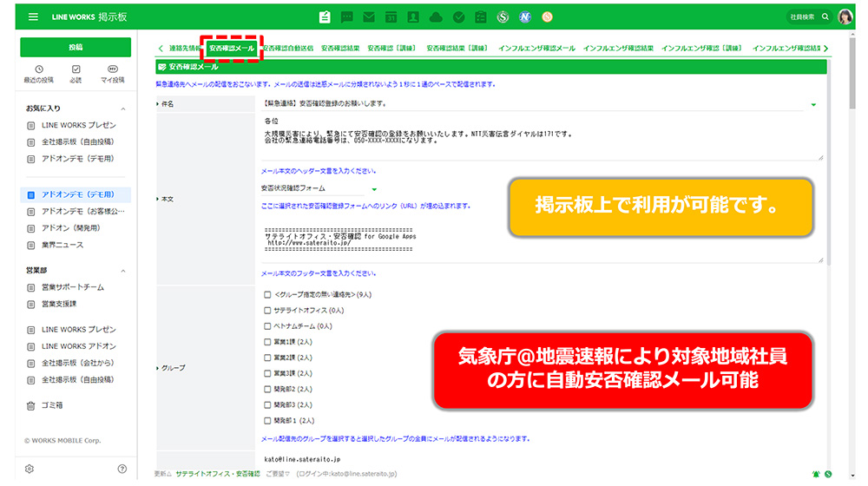Open the contacts address book icon

pyautogui.click(x=413, y=17)
